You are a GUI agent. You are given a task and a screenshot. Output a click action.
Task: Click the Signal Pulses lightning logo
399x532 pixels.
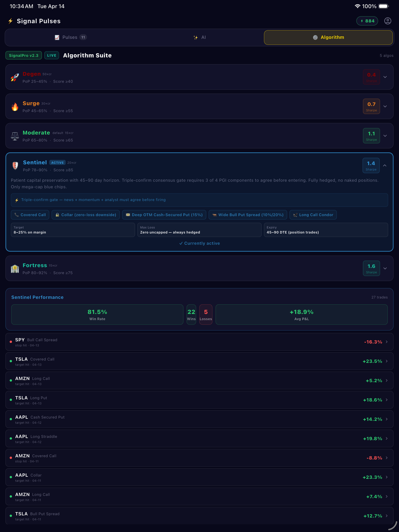[10, 21]
